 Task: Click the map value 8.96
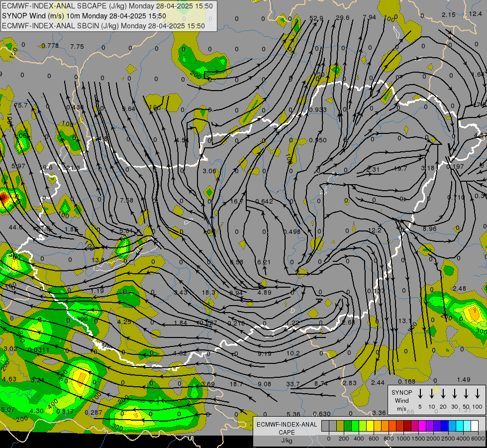(430, 229)
